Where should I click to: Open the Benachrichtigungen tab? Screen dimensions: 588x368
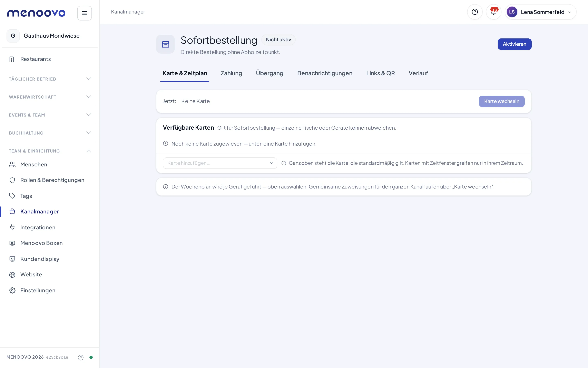click(325, 73)
